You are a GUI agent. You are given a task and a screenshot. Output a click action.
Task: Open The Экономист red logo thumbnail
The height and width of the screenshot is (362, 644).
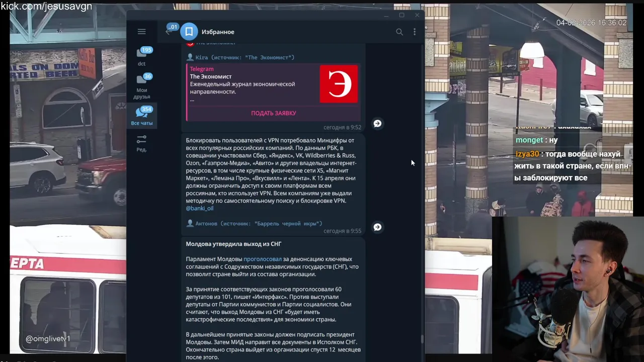[x=339, y=84]
